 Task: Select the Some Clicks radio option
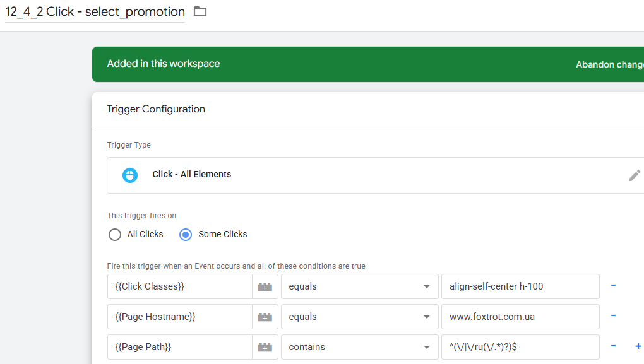point(186,235)
